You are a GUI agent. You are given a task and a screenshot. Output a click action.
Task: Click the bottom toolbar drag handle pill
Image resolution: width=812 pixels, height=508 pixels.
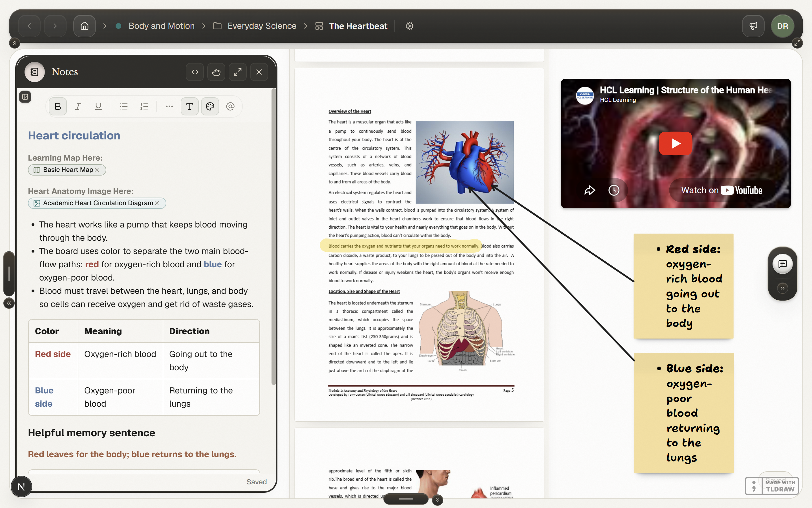click(x=406, y=499)
